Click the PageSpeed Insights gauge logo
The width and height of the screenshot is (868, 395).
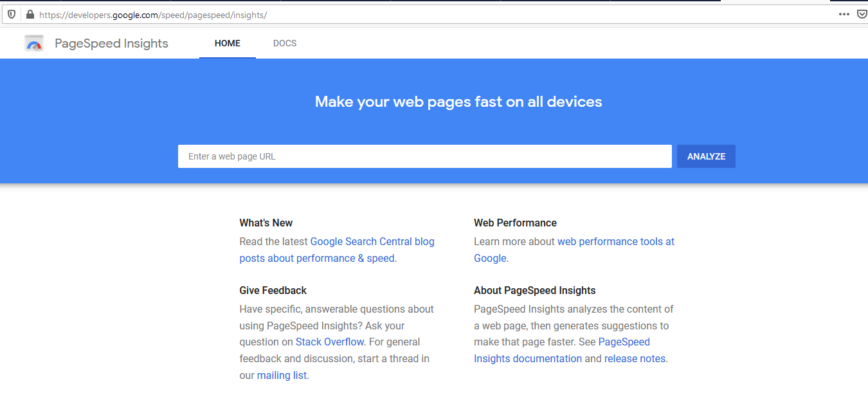click(x=34, y=43)
